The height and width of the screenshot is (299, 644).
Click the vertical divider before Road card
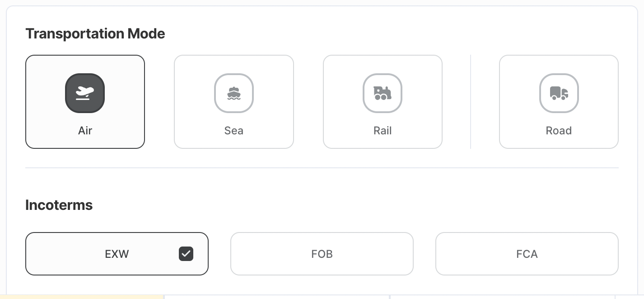[x=471, y=102]
